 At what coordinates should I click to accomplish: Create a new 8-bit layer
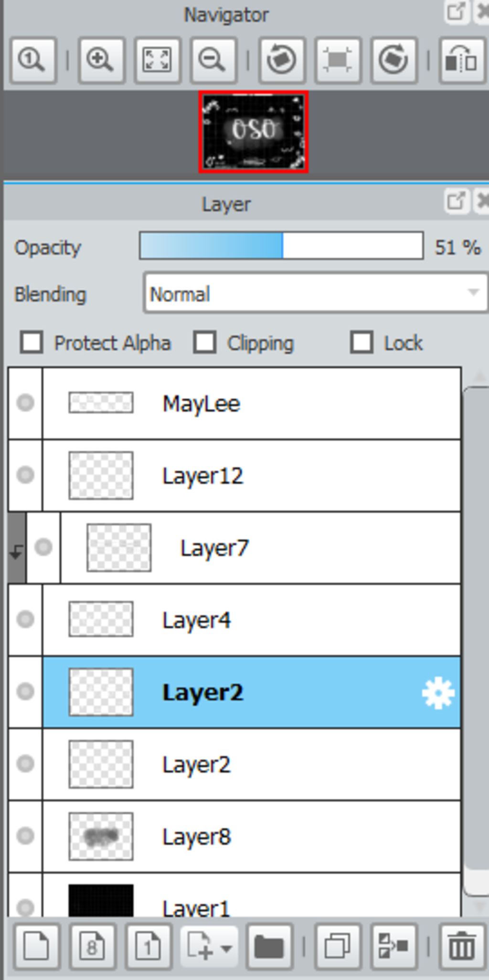coord(92,946)
